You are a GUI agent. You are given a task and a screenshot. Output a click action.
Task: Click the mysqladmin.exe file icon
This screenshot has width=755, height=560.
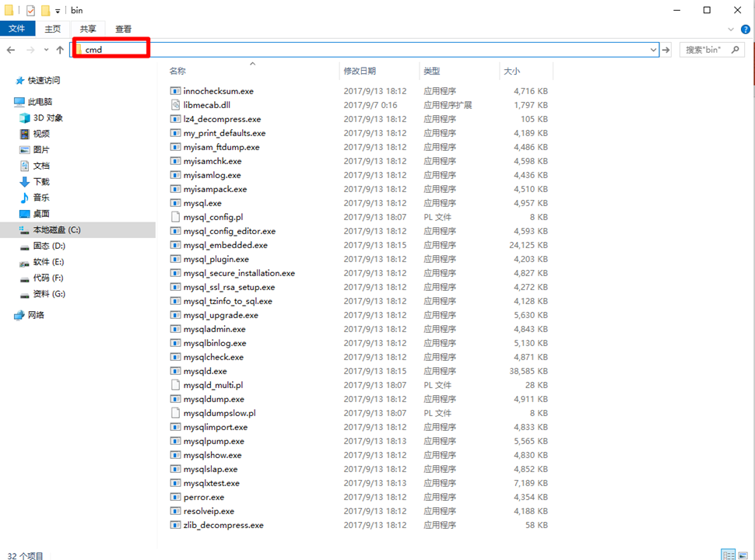coord(176,329)
